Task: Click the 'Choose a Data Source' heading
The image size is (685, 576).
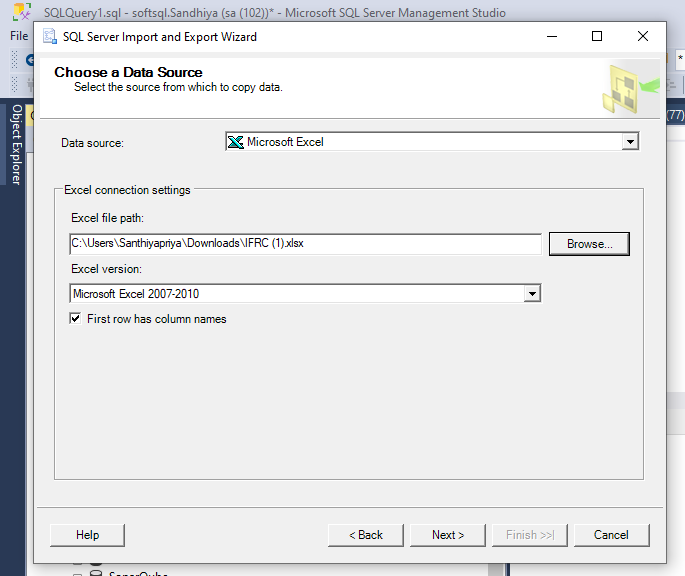Action: pyautogui.click(x=128, y=72)
